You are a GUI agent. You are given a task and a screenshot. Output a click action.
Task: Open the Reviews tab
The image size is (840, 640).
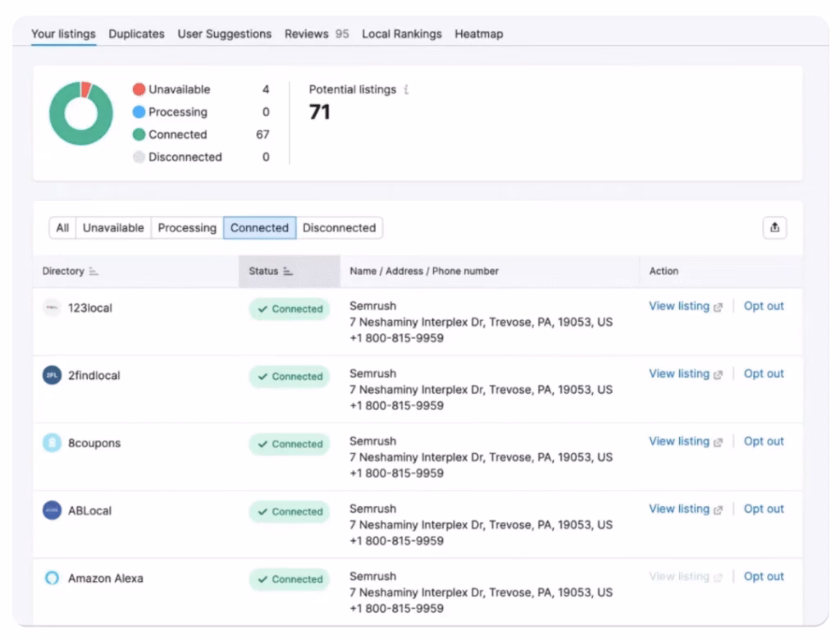point(306,34)
